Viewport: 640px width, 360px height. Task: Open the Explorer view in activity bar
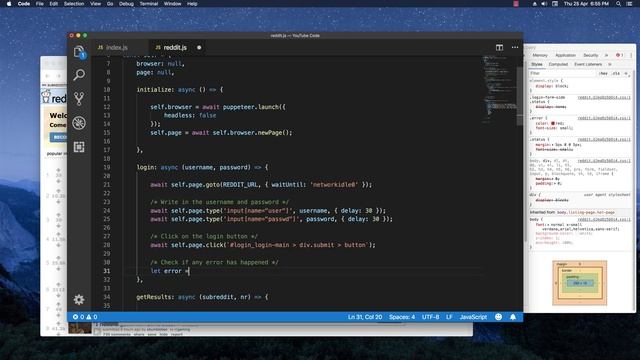tap(79, 52)
